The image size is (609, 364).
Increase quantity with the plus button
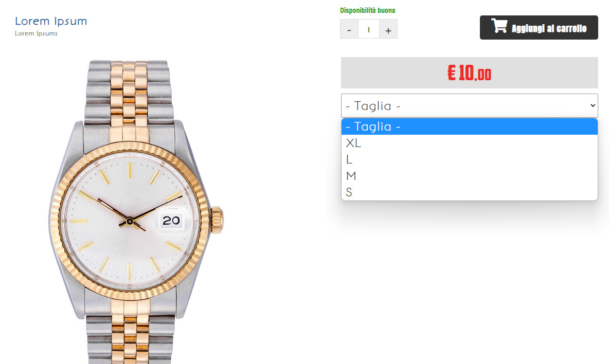pos(388,29)
